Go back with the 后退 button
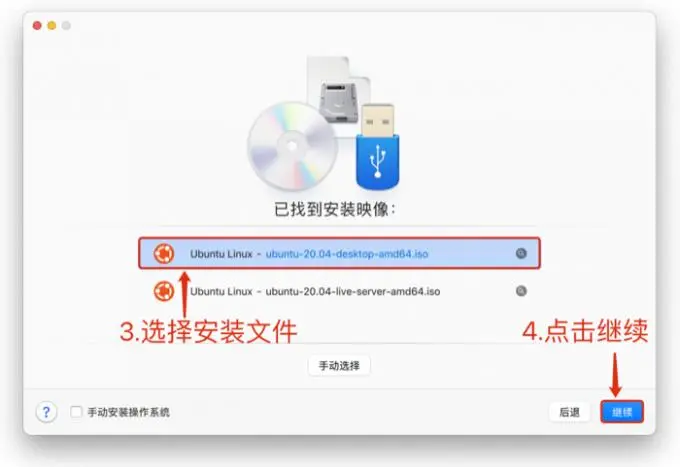This screenshot has width=680, height=467. (x=569, y=412)
